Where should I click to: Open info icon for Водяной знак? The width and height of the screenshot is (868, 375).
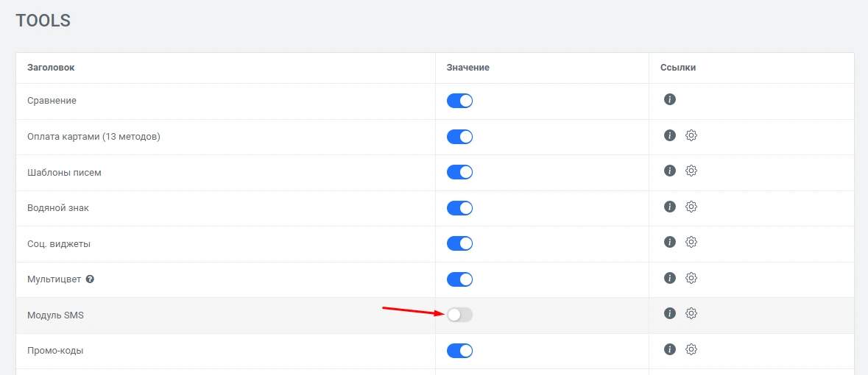[x=669, y=207]
